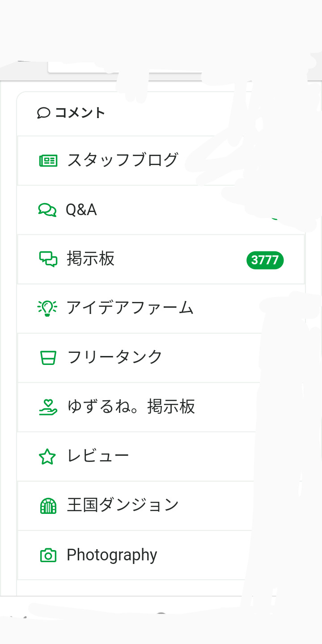The image size is (322, 644).
Task: Click the green 3777 count badge
Action: [x=265, y=260]
